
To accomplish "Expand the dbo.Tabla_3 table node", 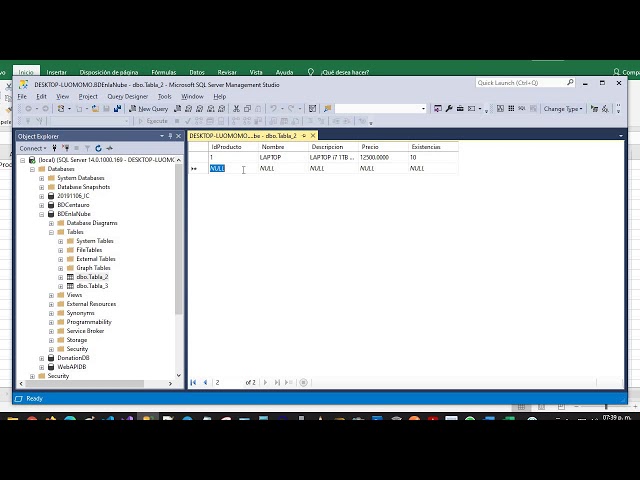I will 60,286.
